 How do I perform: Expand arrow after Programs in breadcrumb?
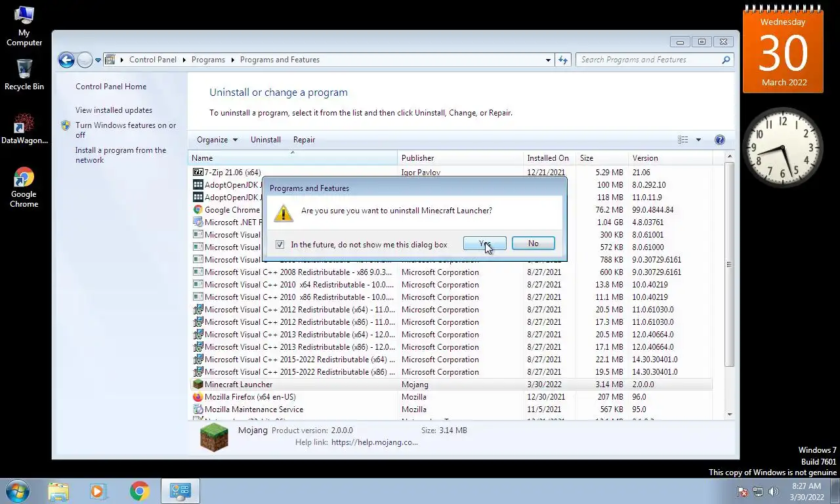click(233, 60)
